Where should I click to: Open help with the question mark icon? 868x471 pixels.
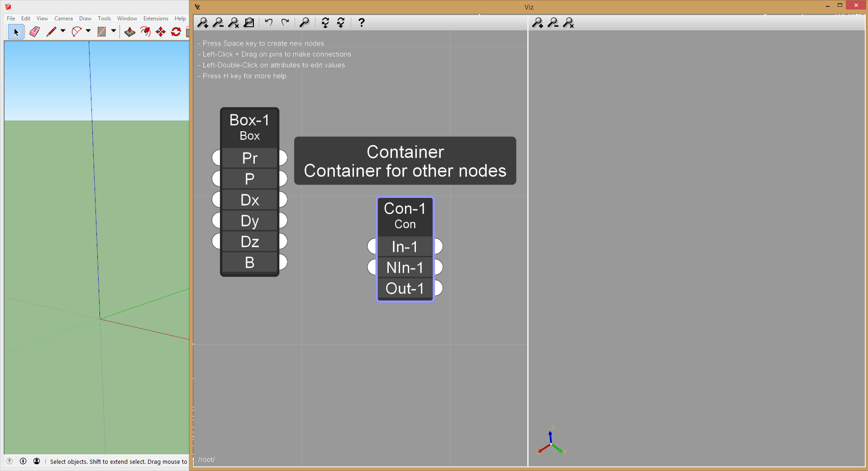[361, 23]
